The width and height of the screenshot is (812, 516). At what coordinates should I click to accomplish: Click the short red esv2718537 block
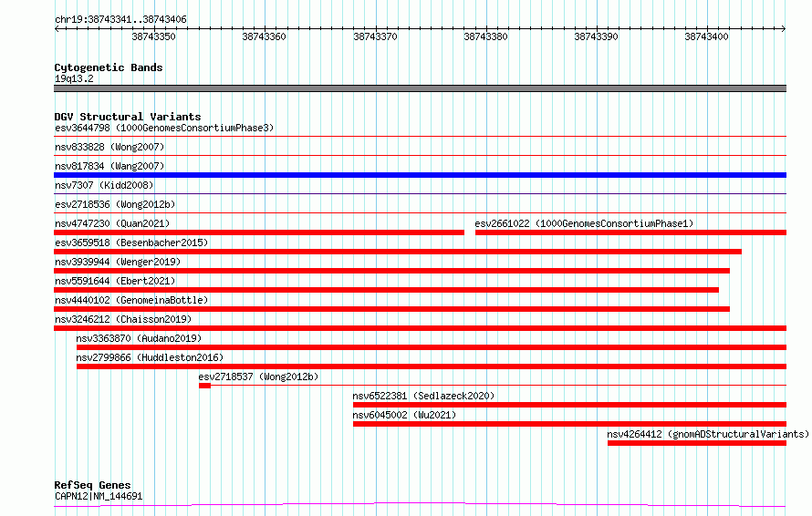(x=204, y=386)
